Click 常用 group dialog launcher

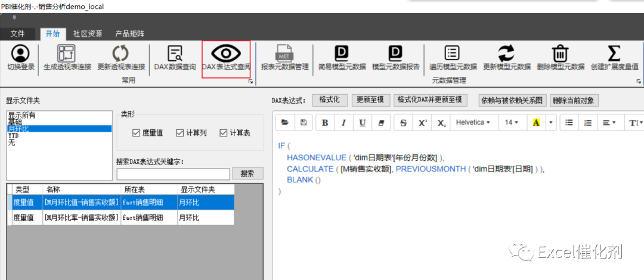tap(250, 83)
